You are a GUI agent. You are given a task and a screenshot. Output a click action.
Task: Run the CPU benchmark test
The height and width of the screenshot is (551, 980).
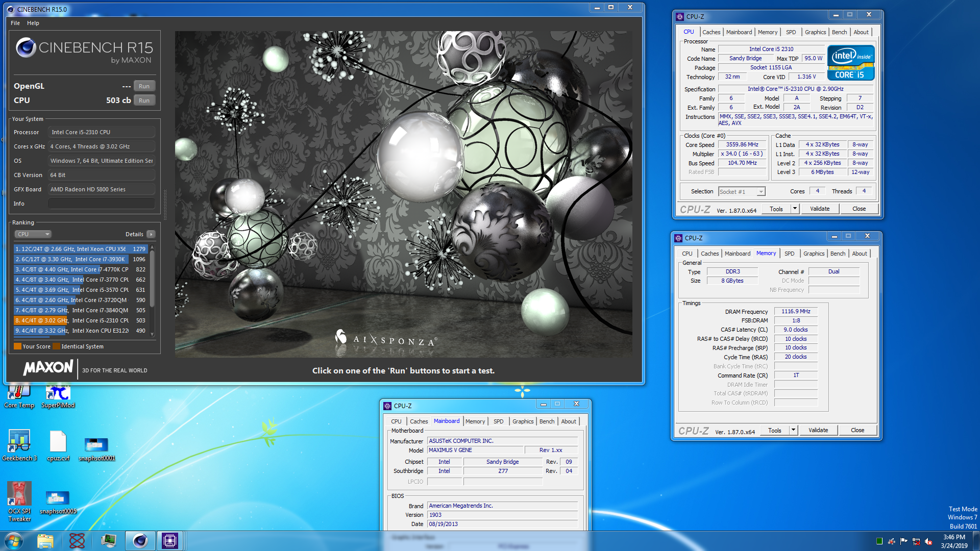coord(144,101)
